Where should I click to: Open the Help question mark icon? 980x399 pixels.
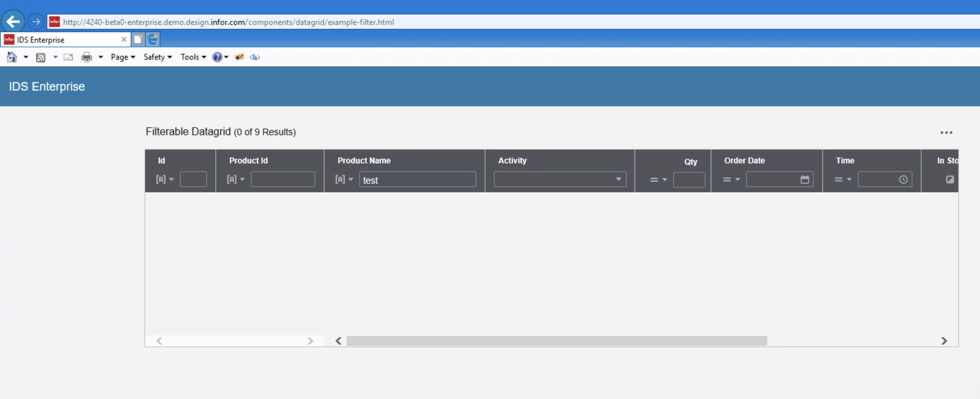pyautogui.click(x=217, y=57)
